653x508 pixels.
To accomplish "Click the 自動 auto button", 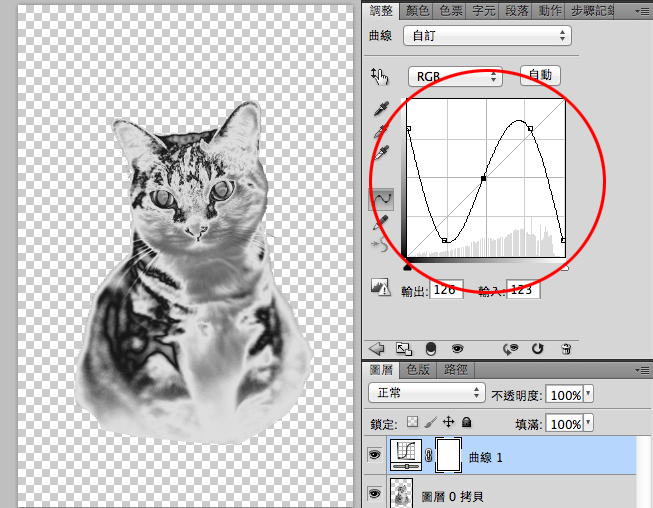I will [540, 75].
